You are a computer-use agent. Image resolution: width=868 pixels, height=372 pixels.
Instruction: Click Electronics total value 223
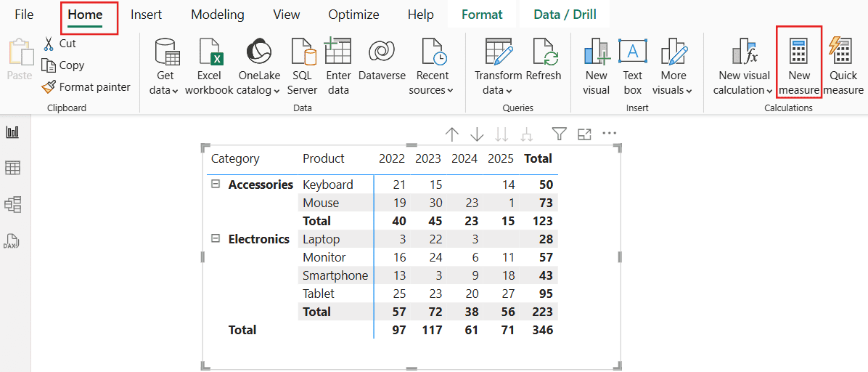pos(542,312)
